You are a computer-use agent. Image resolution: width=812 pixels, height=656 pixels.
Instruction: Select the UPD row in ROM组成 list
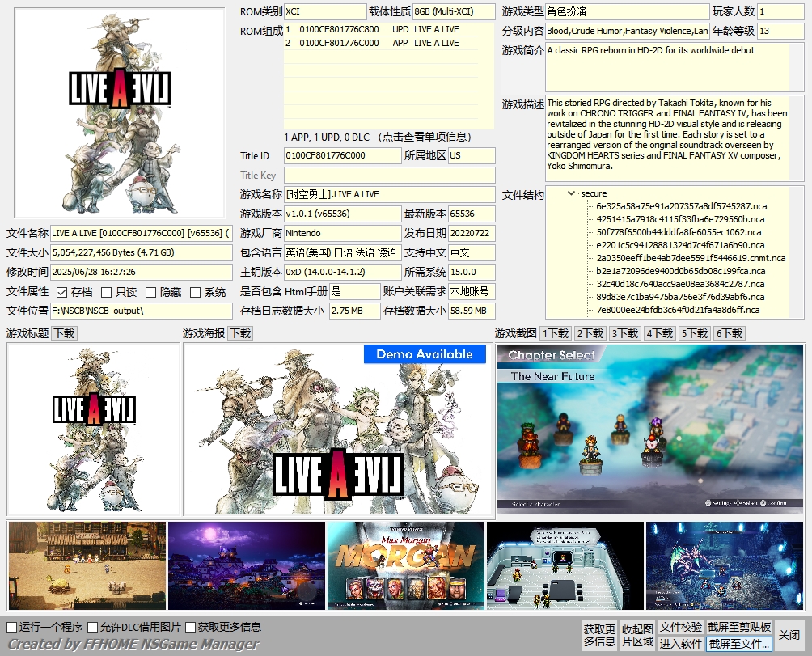point(381,29)
